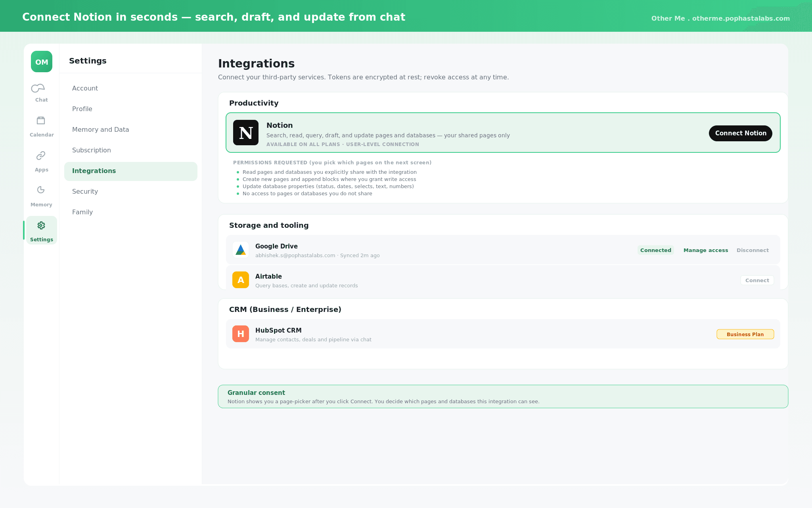This screenshot has height=508, width=812.
Task: Click the Airtable row title
Action: click(268, 276)
